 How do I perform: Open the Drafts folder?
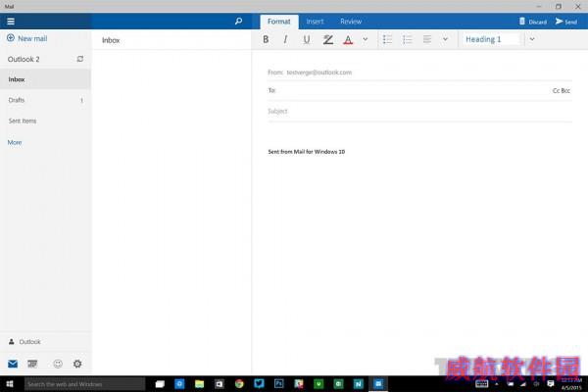point(45,100)
